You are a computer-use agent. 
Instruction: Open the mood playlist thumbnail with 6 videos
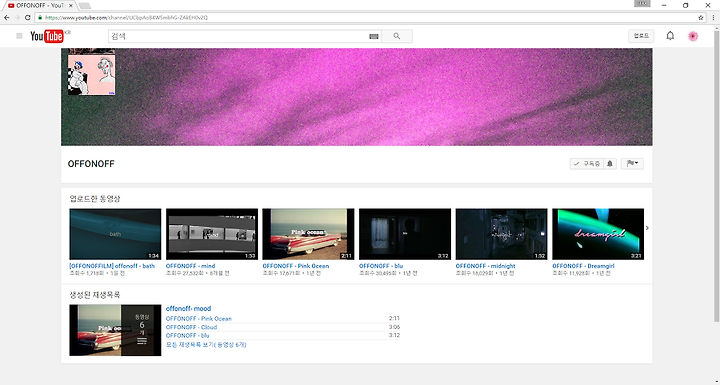(115, 330)
